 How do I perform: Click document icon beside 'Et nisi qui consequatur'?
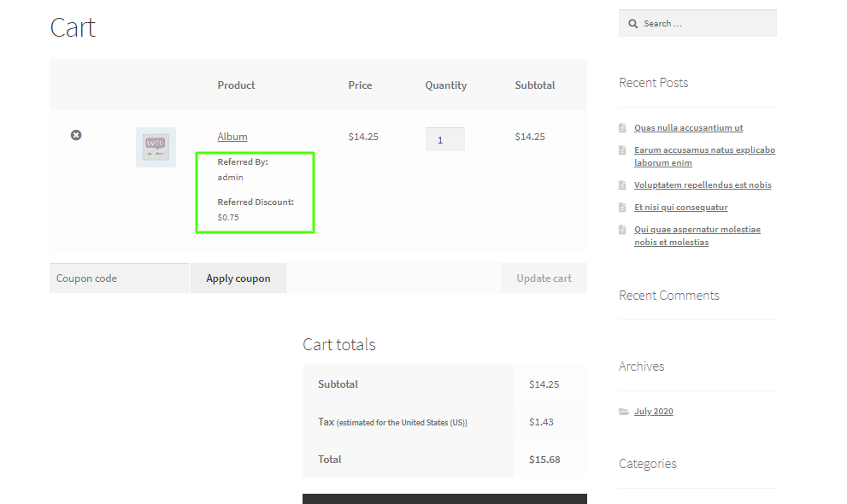pos(622,208)
